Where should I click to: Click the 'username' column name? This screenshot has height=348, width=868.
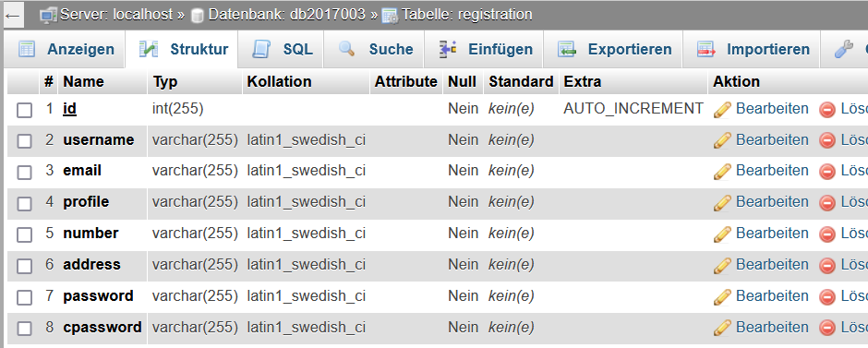[99, 140]
